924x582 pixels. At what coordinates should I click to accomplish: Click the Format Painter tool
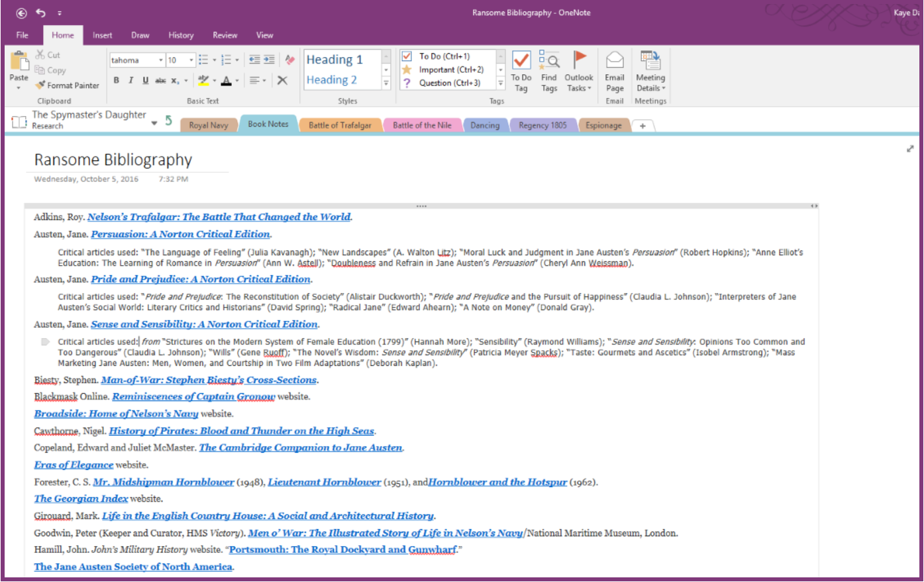click(68, 86)
